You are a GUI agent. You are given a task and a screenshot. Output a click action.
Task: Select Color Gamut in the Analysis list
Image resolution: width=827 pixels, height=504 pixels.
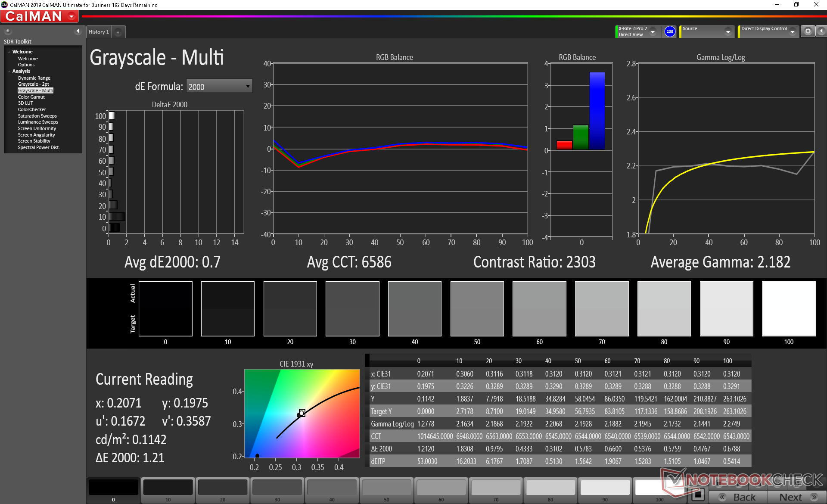31,97
